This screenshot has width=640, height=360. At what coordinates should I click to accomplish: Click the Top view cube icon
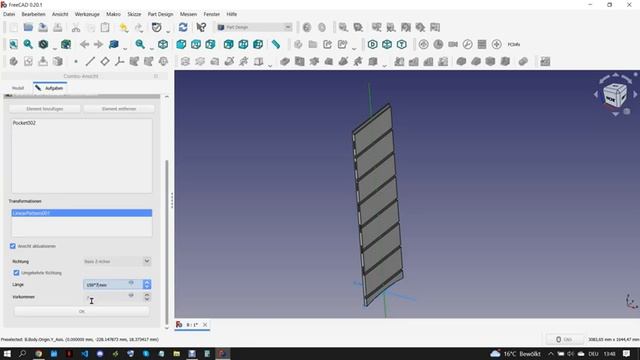(196, 44)
